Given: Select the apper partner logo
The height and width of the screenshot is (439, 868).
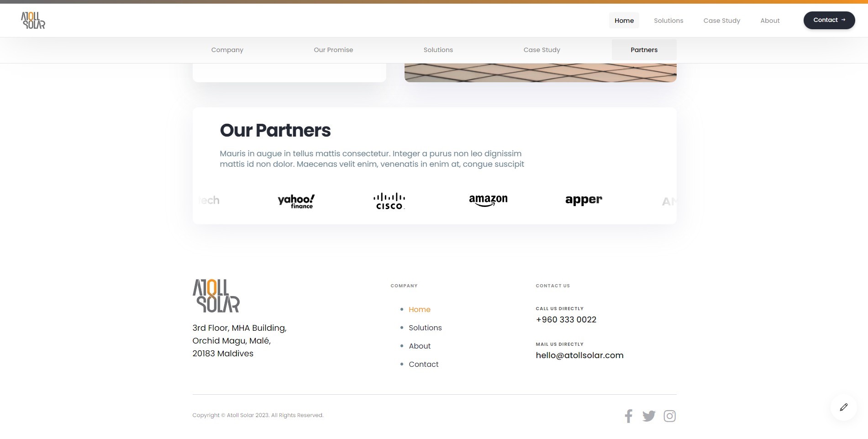Looking at the screenshot, I should [x=584, y=200].
